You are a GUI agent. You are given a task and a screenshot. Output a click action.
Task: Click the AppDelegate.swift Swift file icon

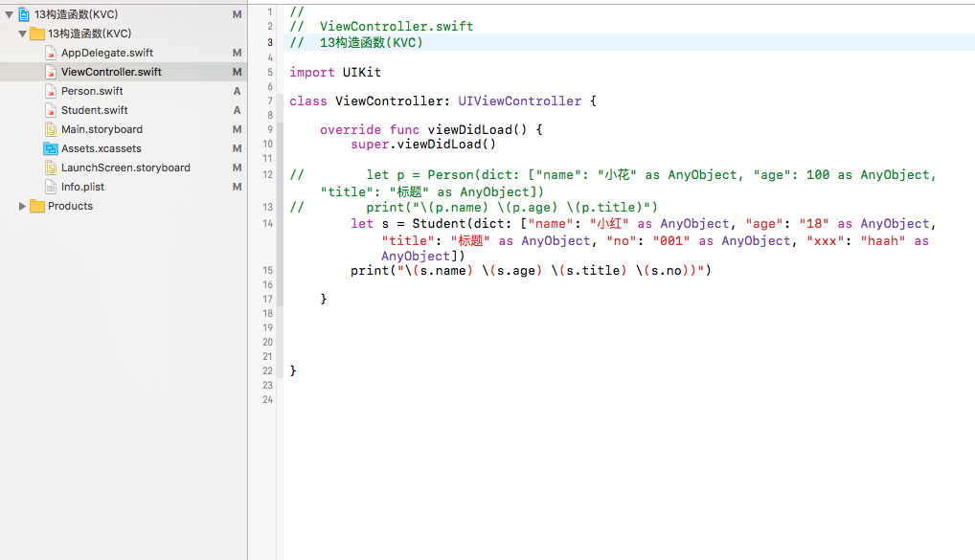tap(51, 53)
